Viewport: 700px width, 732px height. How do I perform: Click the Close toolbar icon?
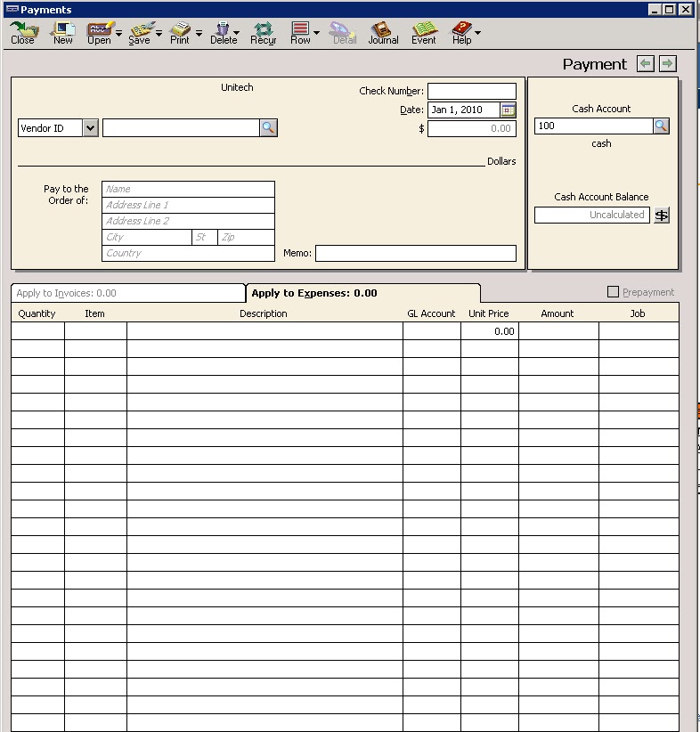[22, 33]
